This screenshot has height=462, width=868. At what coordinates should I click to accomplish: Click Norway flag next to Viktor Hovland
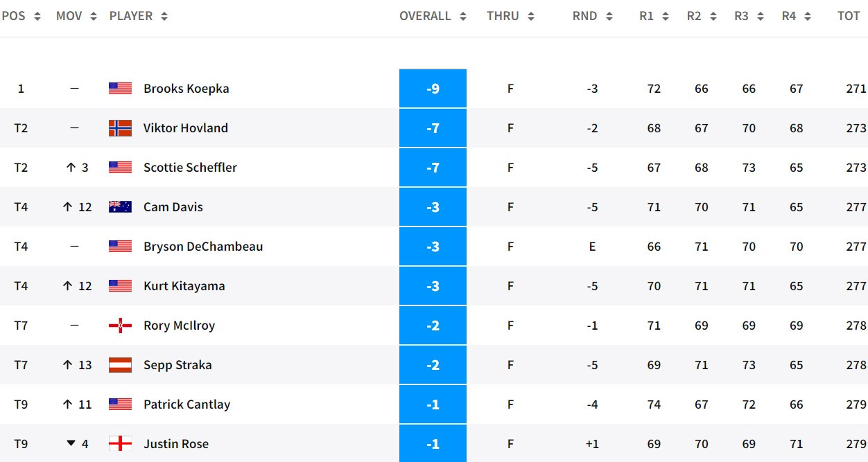pyautogui.click(x=120, y=128)
